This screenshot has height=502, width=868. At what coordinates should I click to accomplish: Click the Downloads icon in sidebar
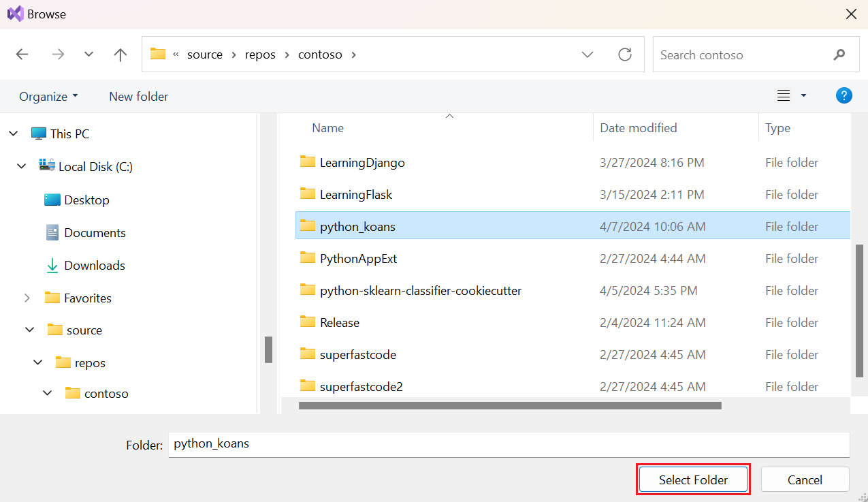51,265
